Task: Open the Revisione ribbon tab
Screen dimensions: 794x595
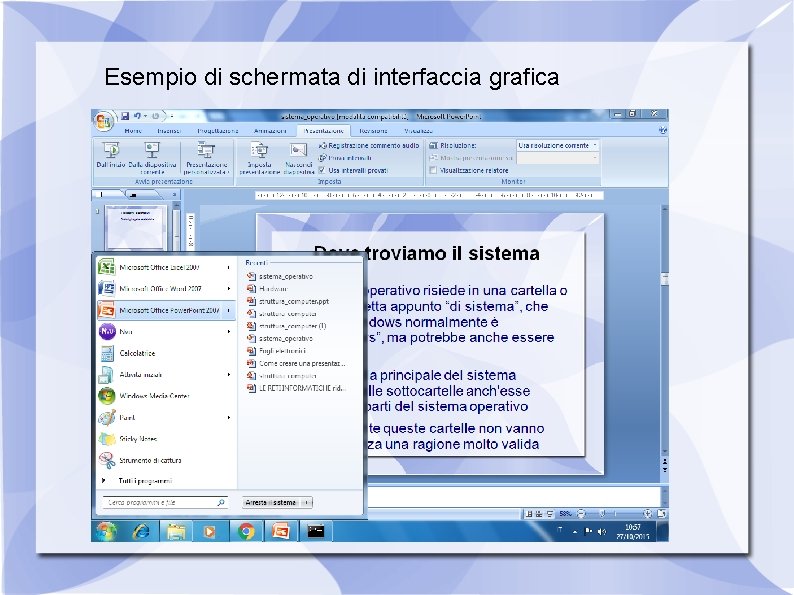Action: [373, 131]
